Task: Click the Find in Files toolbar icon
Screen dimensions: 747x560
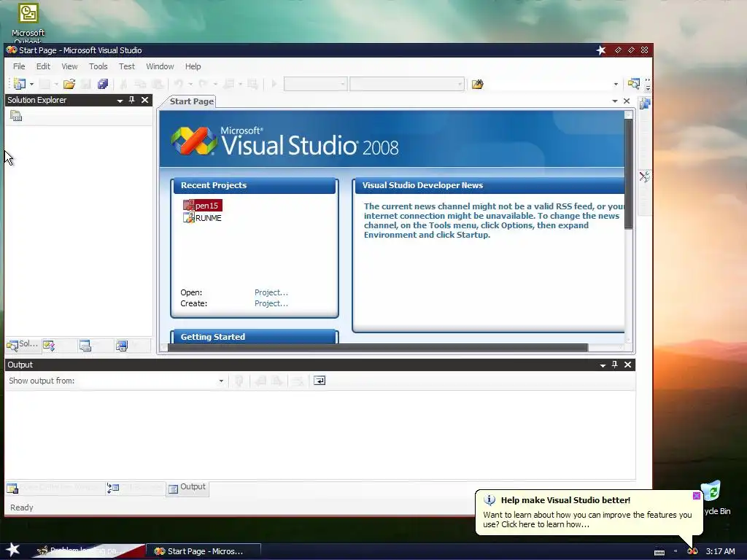Action: (477, 85)
